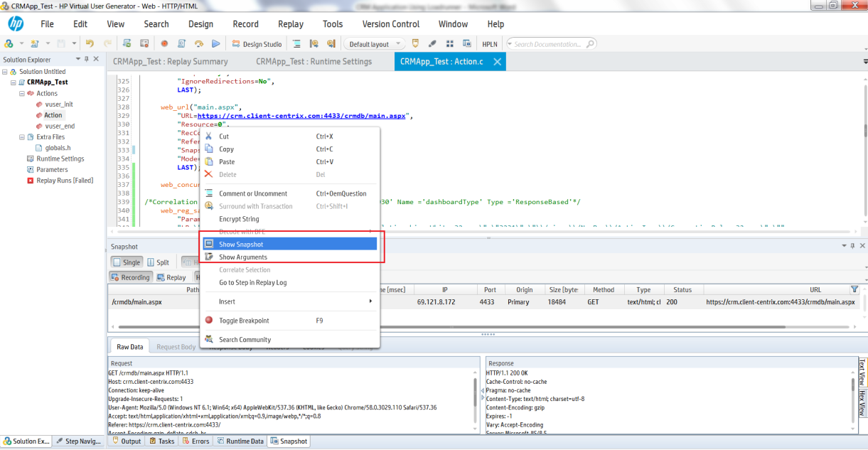The width and height of the screenshot is (868, 450).
Task: Open the File menu
Action: (x=47, y=24)
